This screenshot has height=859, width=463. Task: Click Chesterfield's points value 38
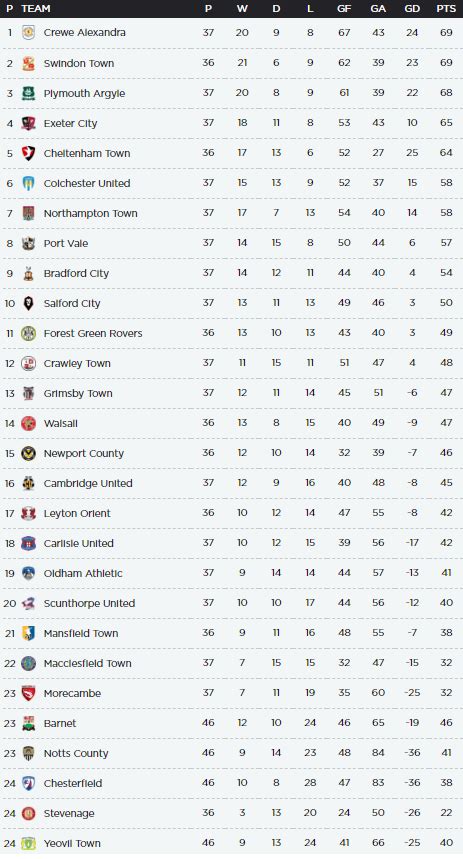tap(446, 783)
